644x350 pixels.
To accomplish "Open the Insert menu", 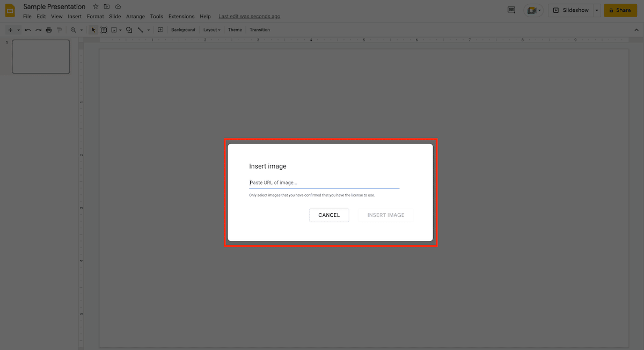I will pos(74,16).
